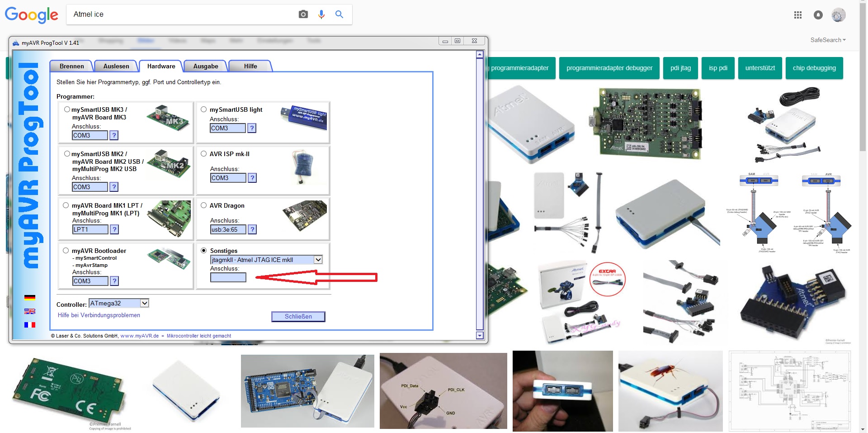Open the PDI_Data pinout thumbnail
This screenshot has width=868, height=433.
[x=443, y=391]
